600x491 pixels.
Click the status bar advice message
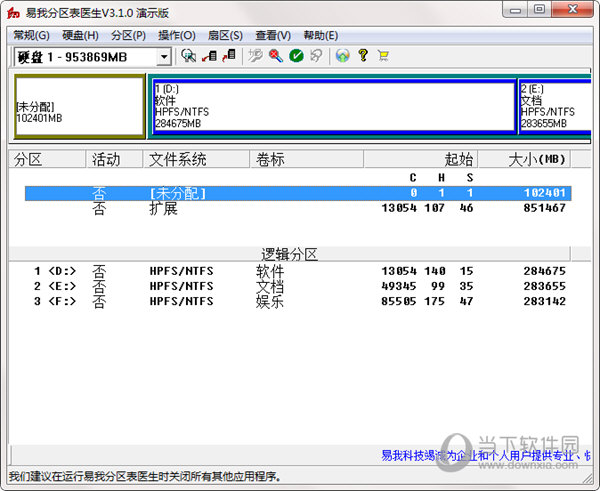tap(145, 476)
